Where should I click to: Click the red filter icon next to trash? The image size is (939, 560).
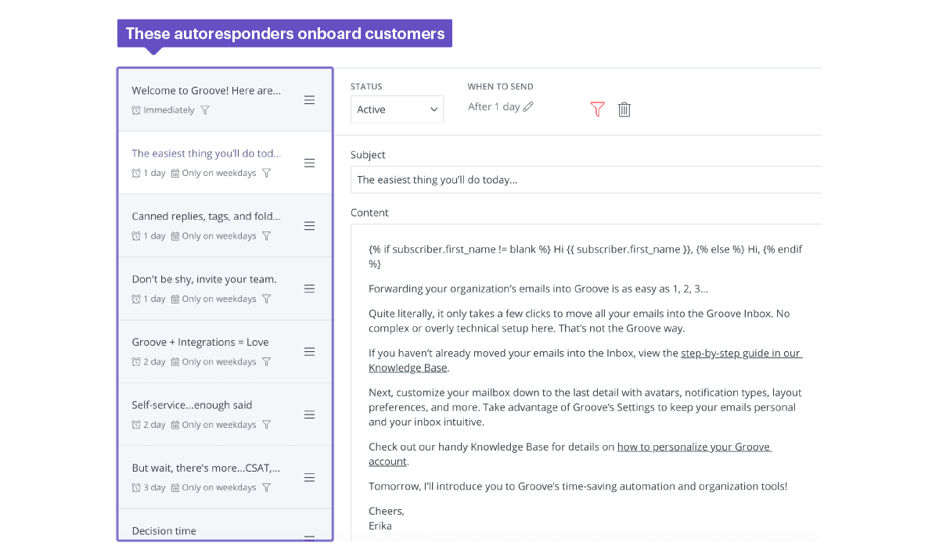coord(597,109)
